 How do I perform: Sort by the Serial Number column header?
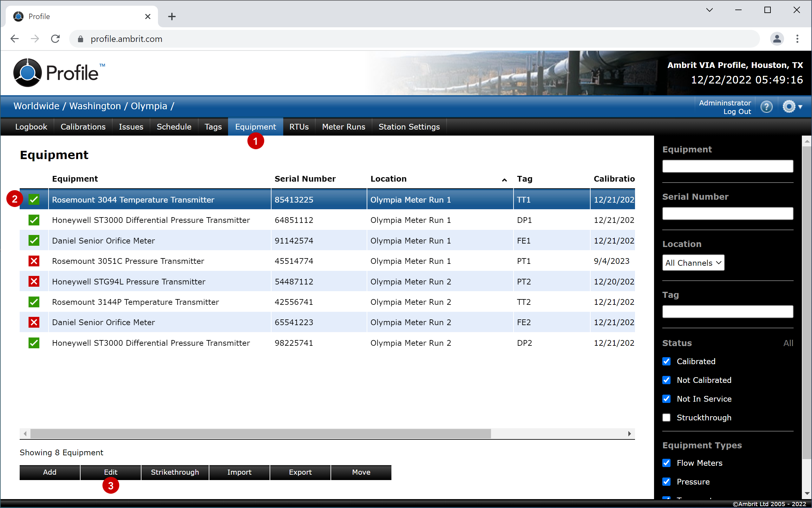click(x=305, y=179)
